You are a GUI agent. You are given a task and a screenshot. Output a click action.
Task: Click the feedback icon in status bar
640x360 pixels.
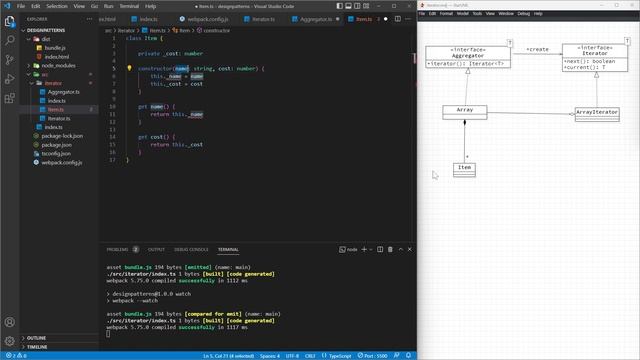[396, 356]
